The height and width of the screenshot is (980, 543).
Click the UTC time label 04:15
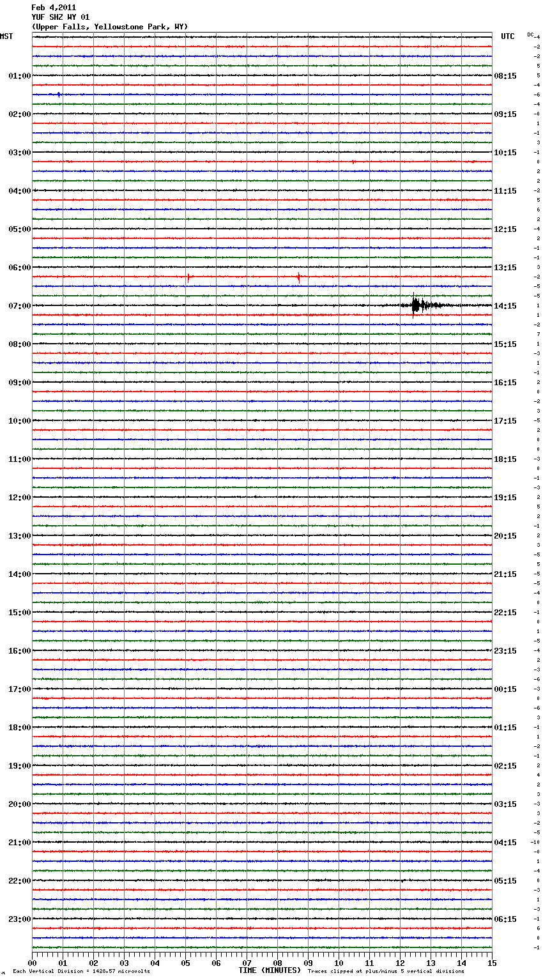tap(505, 843)
